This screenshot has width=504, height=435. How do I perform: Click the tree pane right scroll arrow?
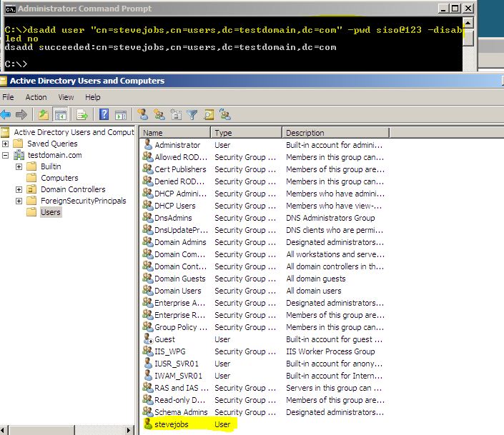click(x=129, y=430)
